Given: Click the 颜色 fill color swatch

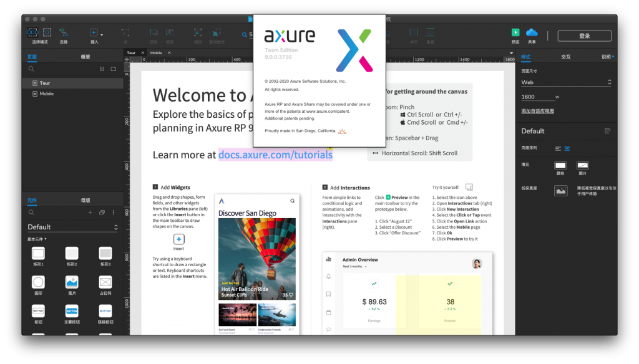Looking at the screenshot, I should pos(560,165).
